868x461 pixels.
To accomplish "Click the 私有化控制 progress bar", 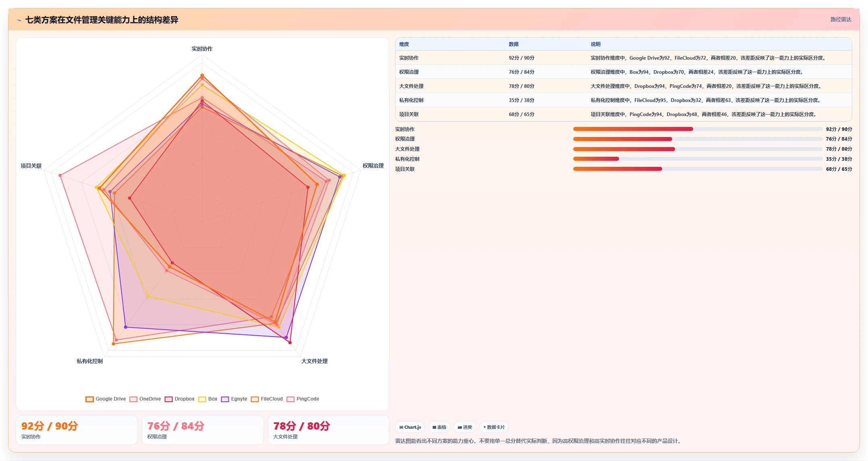I will pos(698,159).
